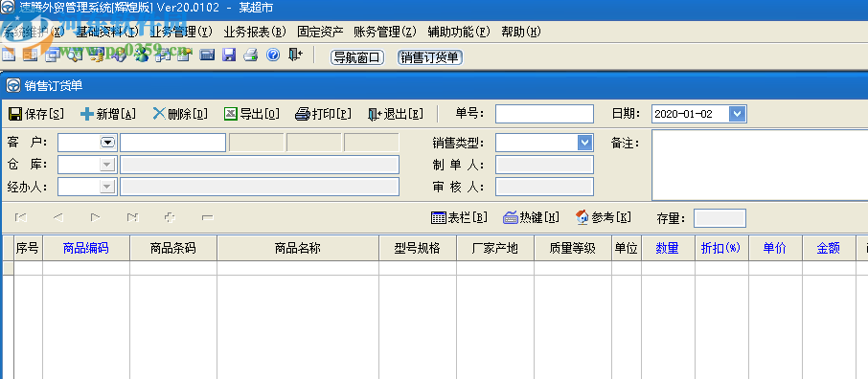Open the 业务管理(Y) menu

point(181,33)
